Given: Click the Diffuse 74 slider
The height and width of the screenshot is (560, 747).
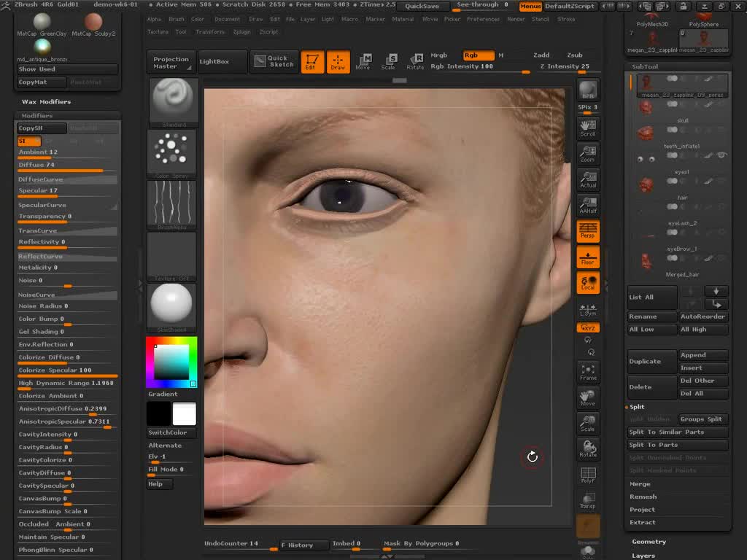Looking at the screenshot, I should coord(67,166).
